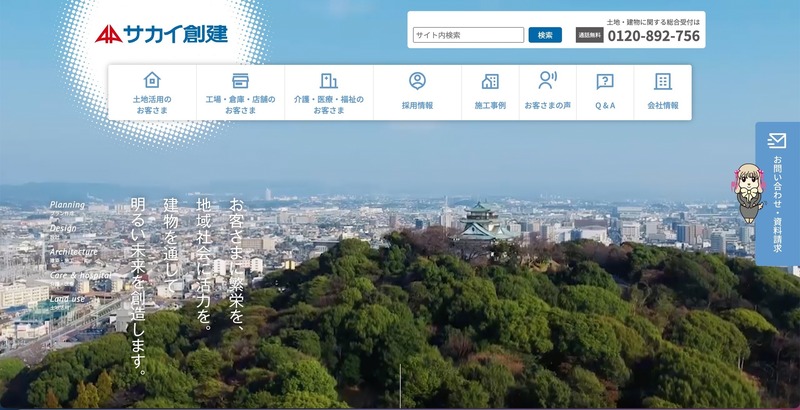Click the house icon for 土地活用のお客さま
This screenshot has height=410, width=800.
coord(152,80)
